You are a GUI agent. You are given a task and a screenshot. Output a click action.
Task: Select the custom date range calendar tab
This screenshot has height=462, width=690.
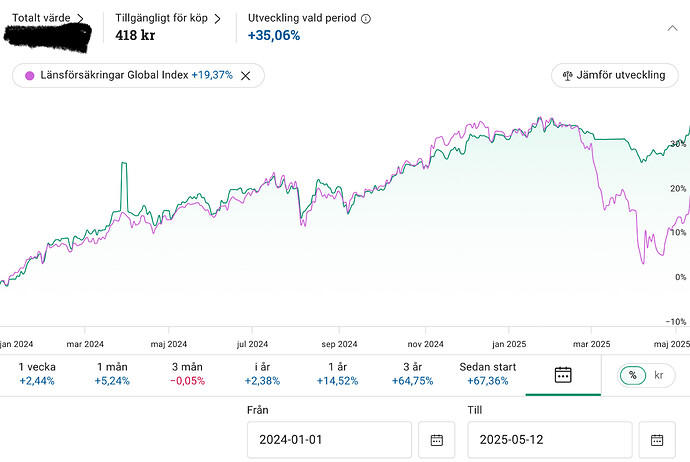pyautogui.click(x=563, y=375)
